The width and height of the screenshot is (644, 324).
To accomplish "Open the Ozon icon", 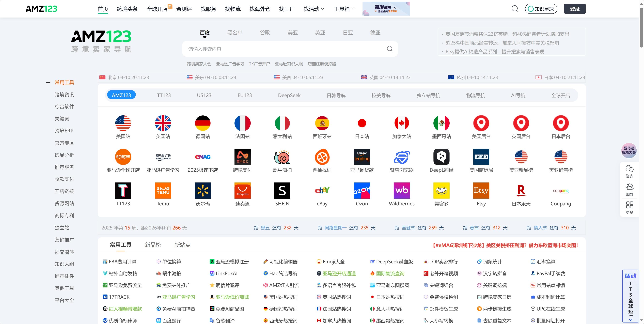I will pyautogui.click(x=362, y=191).
